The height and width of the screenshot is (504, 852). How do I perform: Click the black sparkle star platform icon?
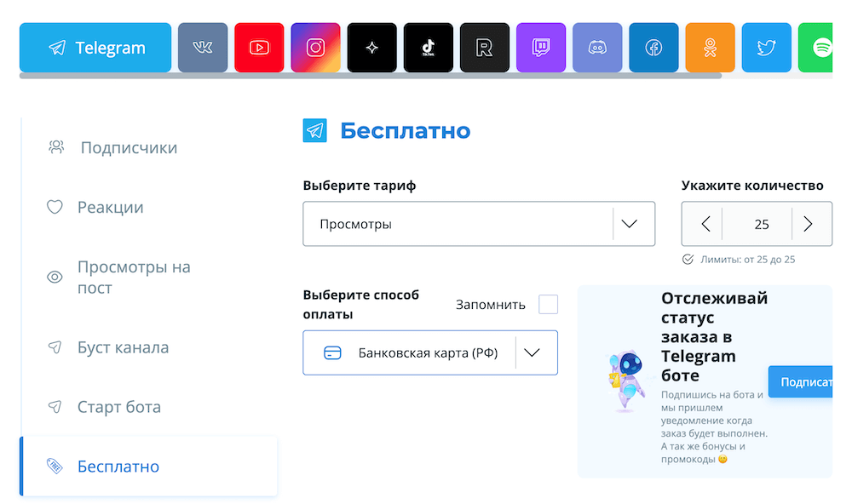point(372,48)
